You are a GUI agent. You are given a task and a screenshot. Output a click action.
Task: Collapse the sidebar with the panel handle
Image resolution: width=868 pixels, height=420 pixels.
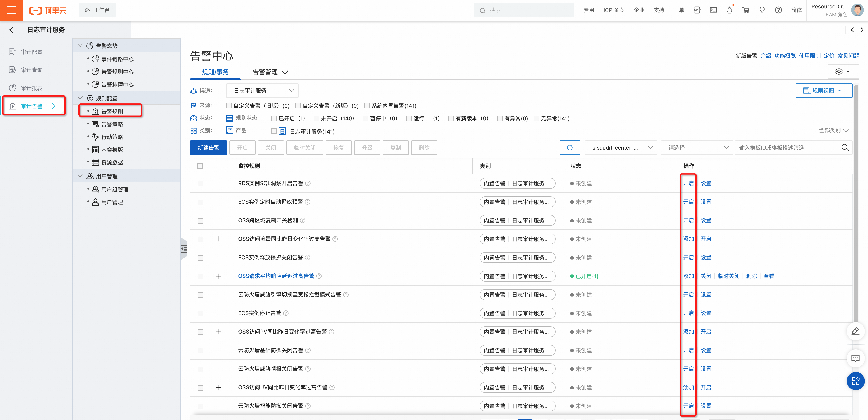pyautogui.click(x=184, y=249)
